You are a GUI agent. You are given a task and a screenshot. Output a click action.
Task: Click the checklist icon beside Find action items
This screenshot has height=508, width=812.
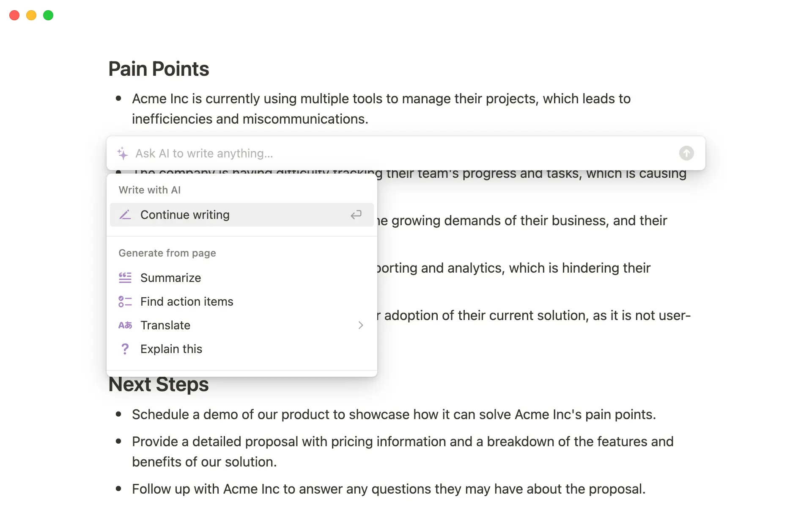click(125, 301)
